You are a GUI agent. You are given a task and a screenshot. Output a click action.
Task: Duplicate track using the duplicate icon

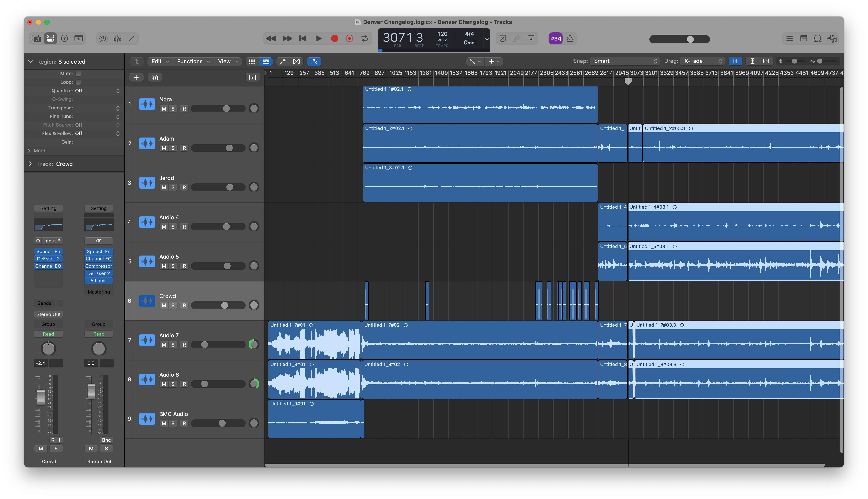[x=155, y=77]
